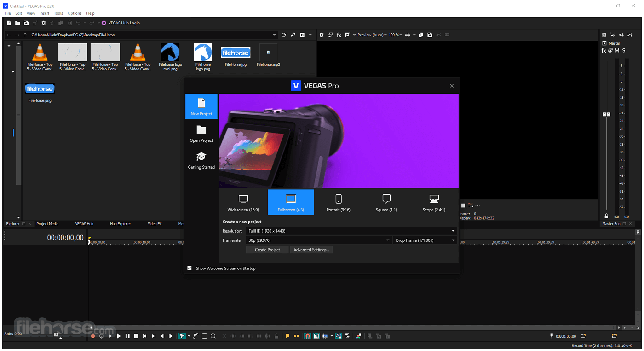Image resolution: width=644 pixels, height=351 pixels.
Task: Close the VEGAS Pro welcome dialog
Action: pyautogui.click(x=452, y=86)
